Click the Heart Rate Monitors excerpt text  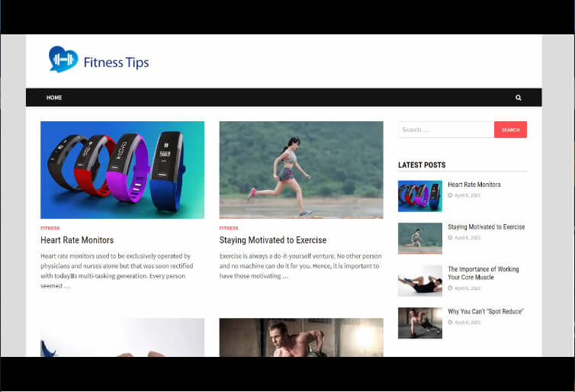[x=117, y=271]
